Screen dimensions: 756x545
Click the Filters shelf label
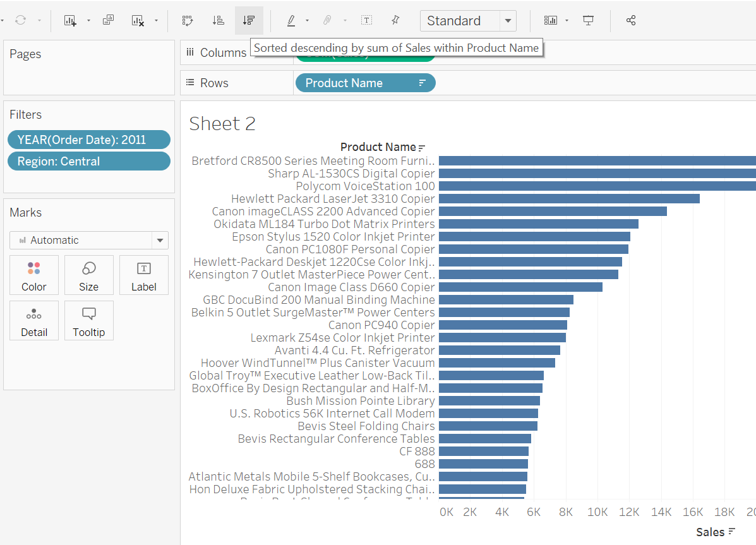pyautogui.click(x=25, y=115)
